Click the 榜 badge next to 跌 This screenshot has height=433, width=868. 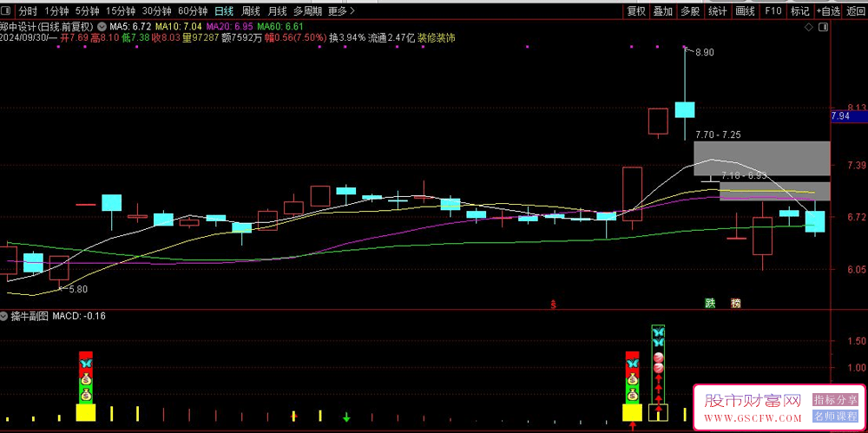point(736,303)
